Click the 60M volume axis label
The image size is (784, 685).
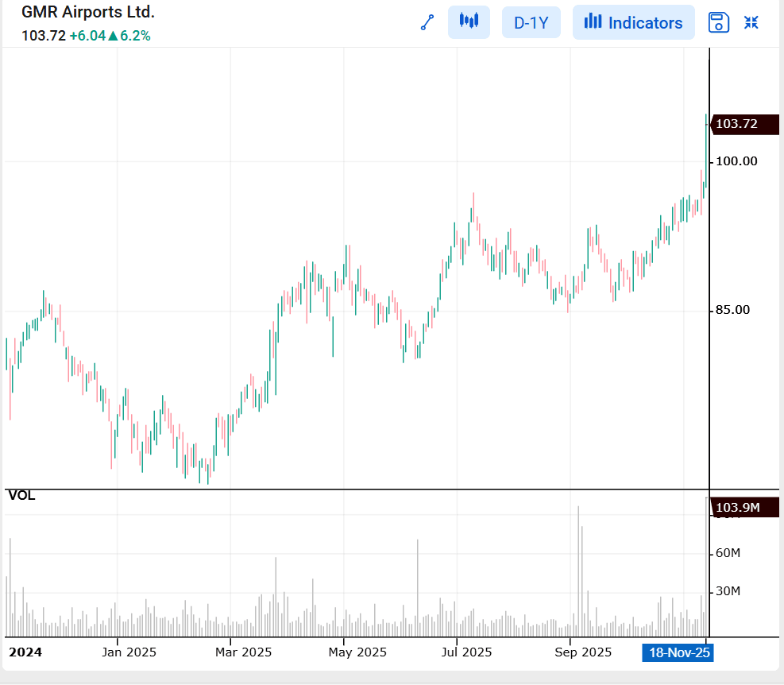tap(728, 553)
